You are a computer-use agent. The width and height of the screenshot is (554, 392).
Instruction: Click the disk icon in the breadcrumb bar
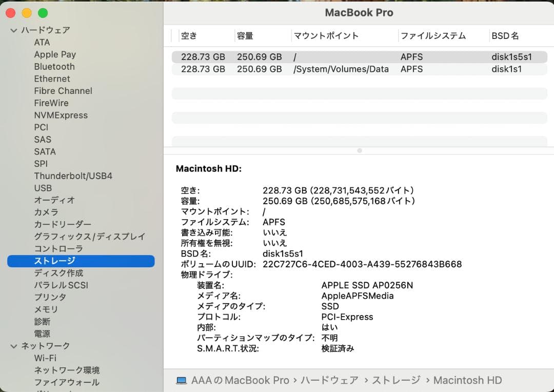(x=181, y=380)
